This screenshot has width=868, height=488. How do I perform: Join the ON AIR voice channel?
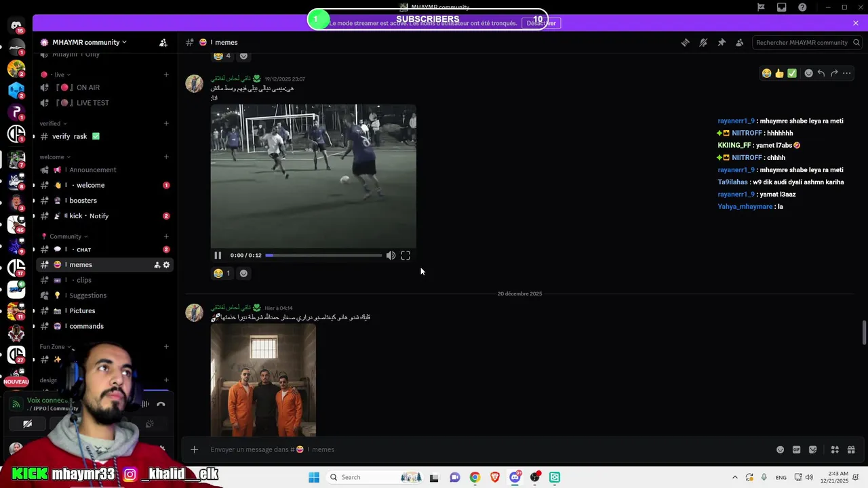click(104, 87)
